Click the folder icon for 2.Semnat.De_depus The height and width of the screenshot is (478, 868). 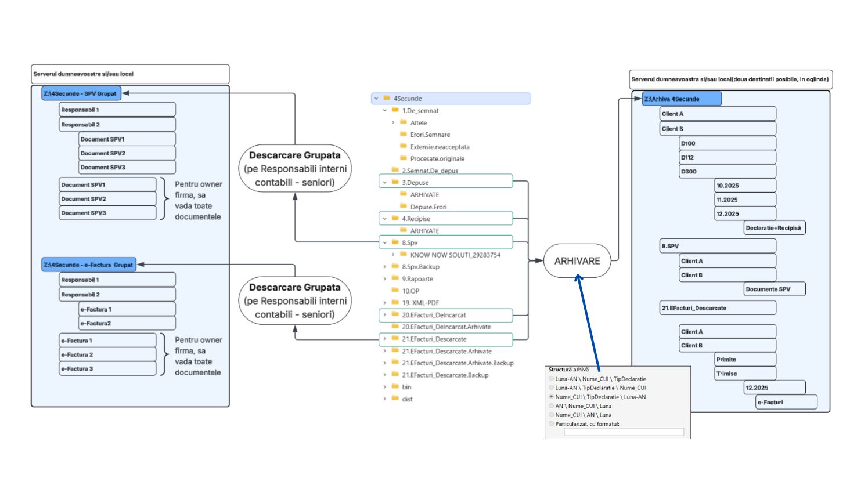(395, 171)
